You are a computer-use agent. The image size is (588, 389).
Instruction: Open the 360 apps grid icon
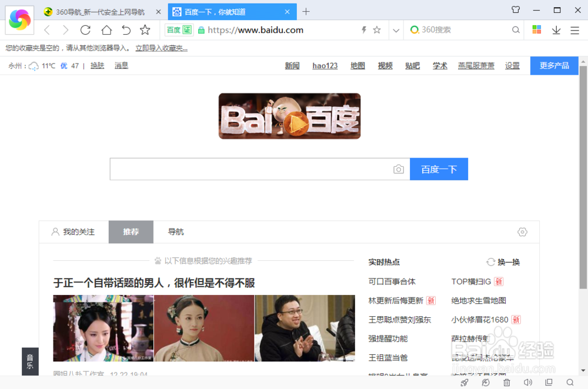[537, 29]
